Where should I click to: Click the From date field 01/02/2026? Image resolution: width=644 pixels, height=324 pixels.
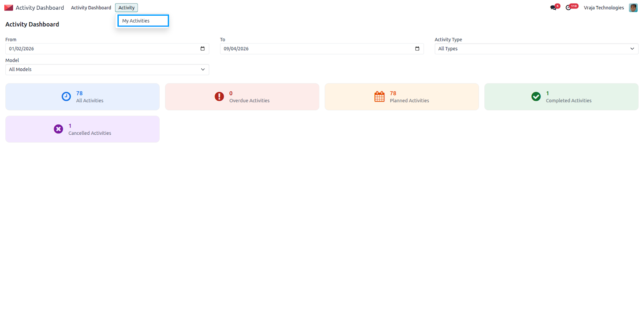click(x=107, y=49)
